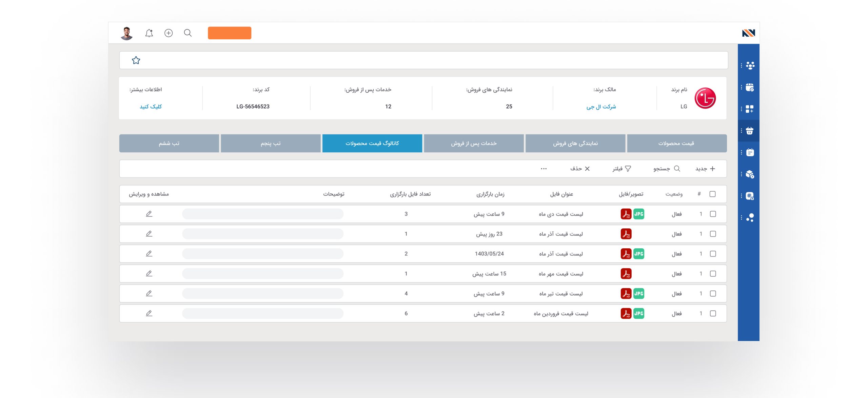Check the last row checkbox
This screenshot has height=398, width=868.
(713, 314)
